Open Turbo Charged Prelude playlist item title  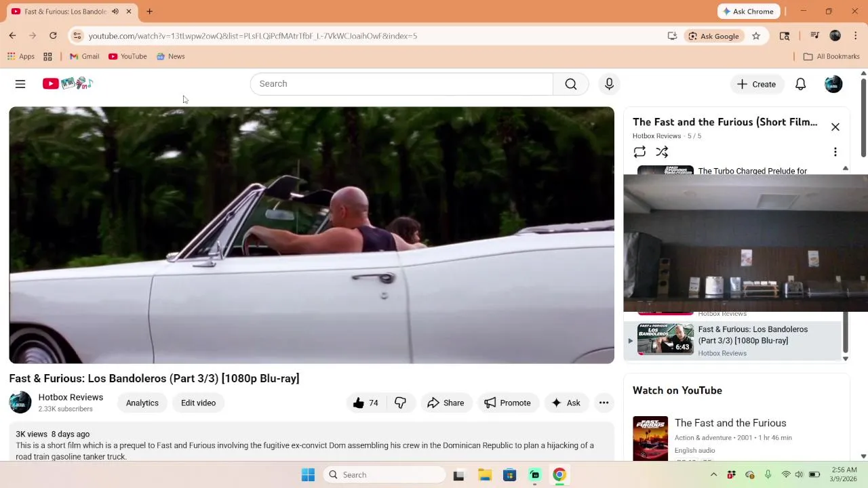tap(752, 171)
